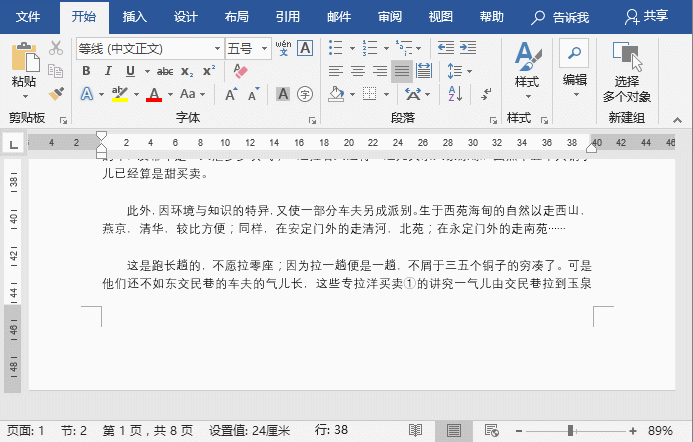Open the font size 五号 dropdown
The image size is (693, 442).
(264, 48)
